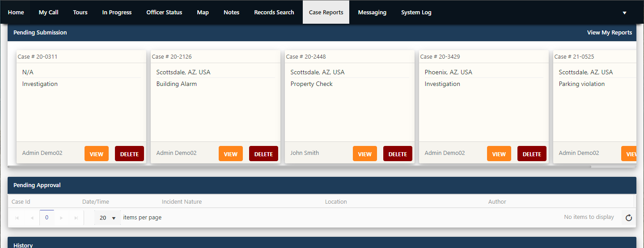Refresh the Pending Approval grid
This screenshot has height=248, width=644.
(628, 218)
